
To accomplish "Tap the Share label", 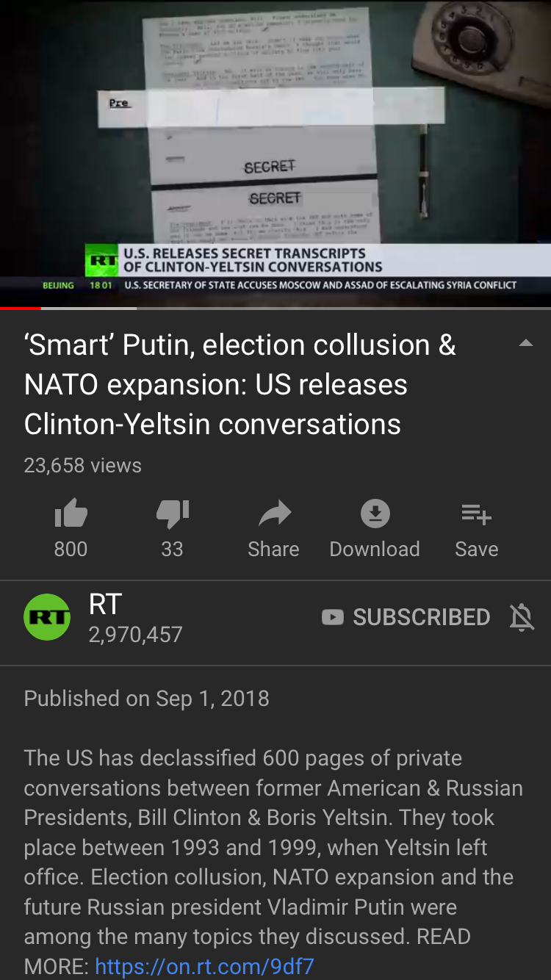I will point(273,549).
